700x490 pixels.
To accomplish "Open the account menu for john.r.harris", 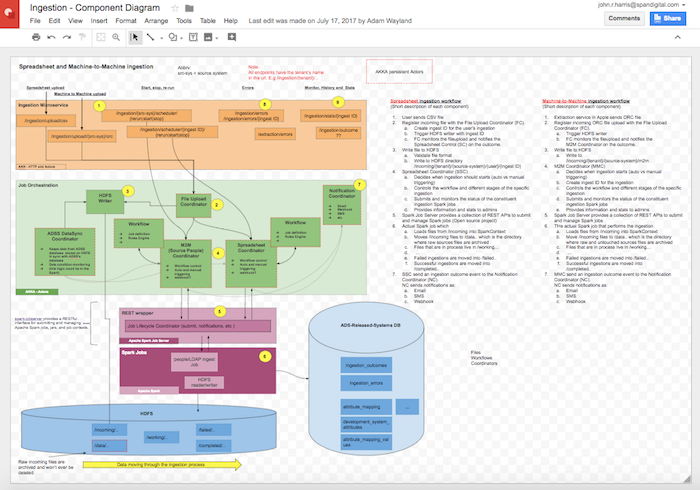I will click(641, 5).
